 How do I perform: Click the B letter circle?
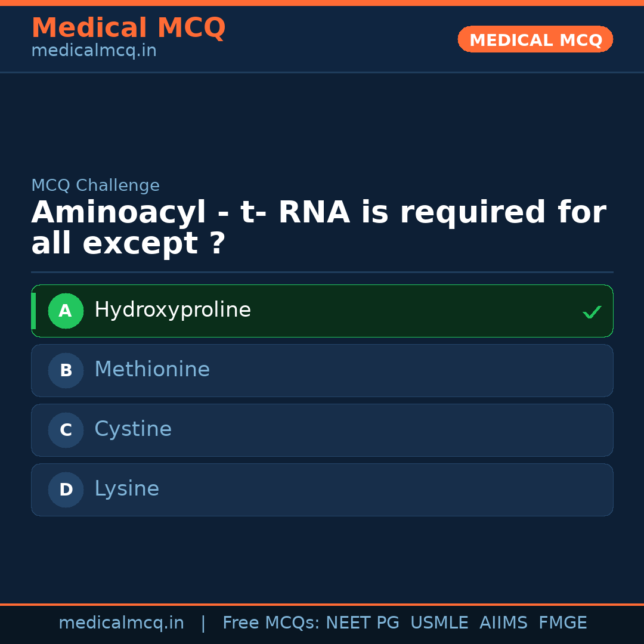tap(66, 370)
